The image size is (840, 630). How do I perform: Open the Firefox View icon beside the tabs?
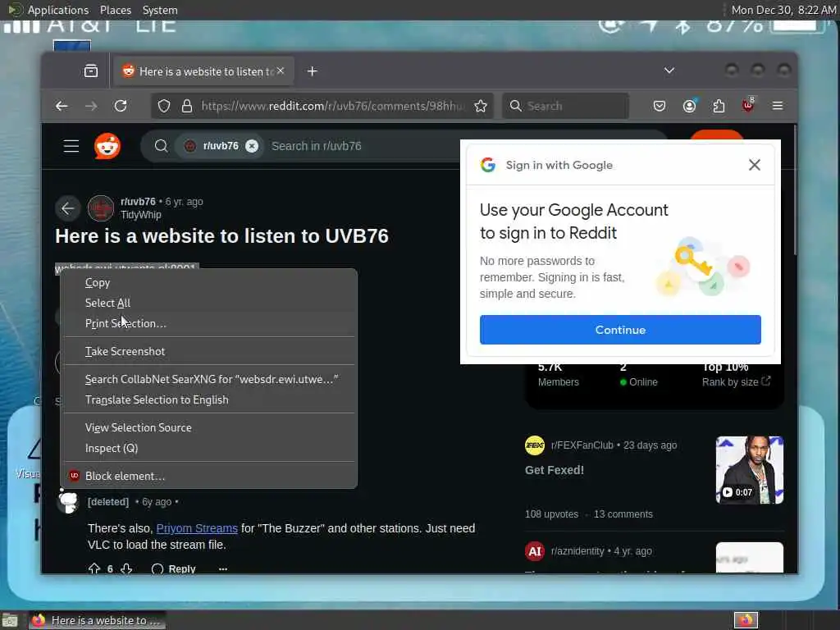[x=91, y=71]
